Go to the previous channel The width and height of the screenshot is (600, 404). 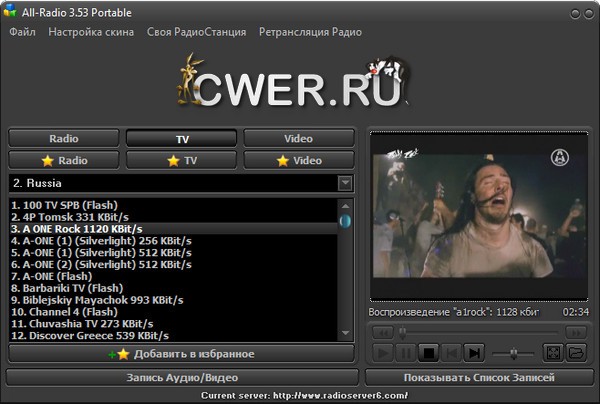(452, 352)
